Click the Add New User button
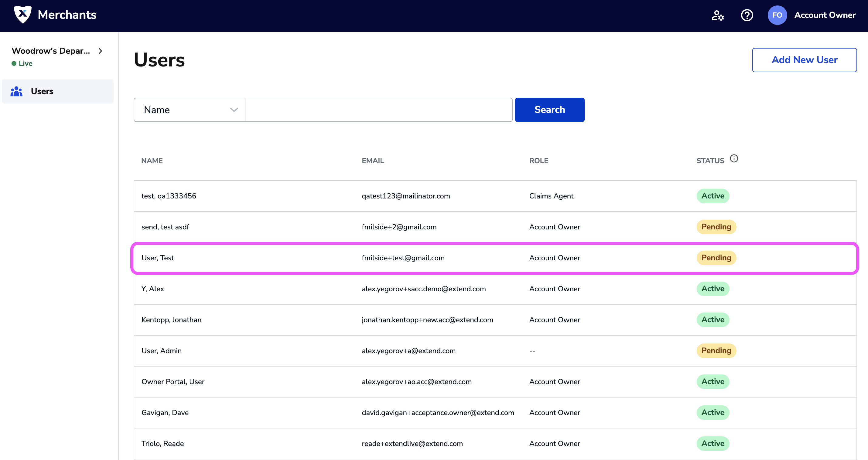The width and height of the screenshot is (868, 460). pyautogui.click(x=804, y=60)
